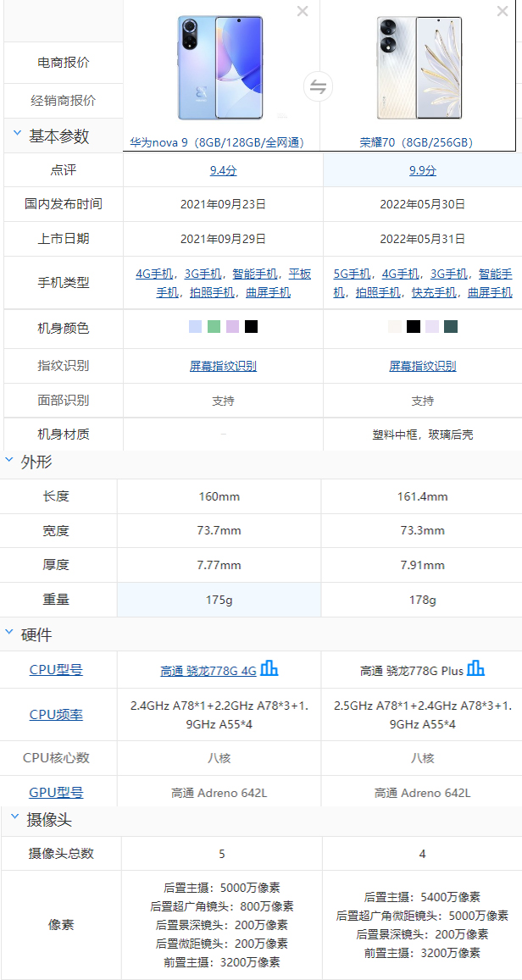
Task: Click the 178g weight cell
Action: pyautogui.click(x=423, y=600)
